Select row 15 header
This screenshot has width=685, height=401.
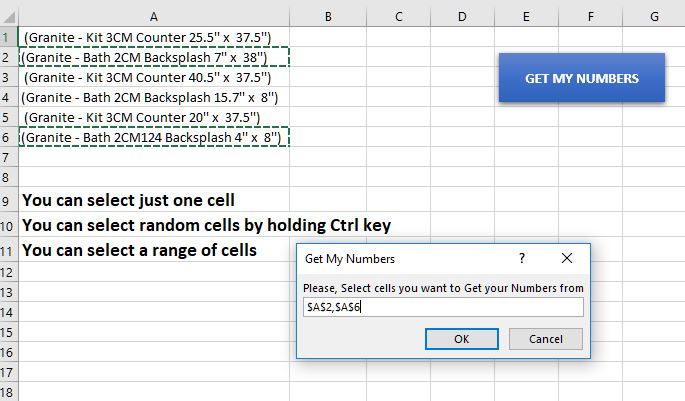9,333
